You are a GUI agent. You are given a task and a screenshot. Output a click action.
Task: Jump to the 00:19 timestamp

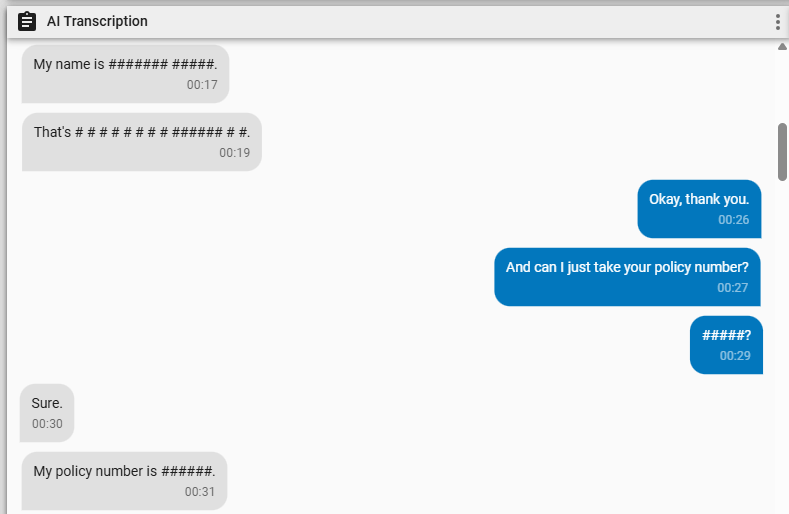point(234,153)
